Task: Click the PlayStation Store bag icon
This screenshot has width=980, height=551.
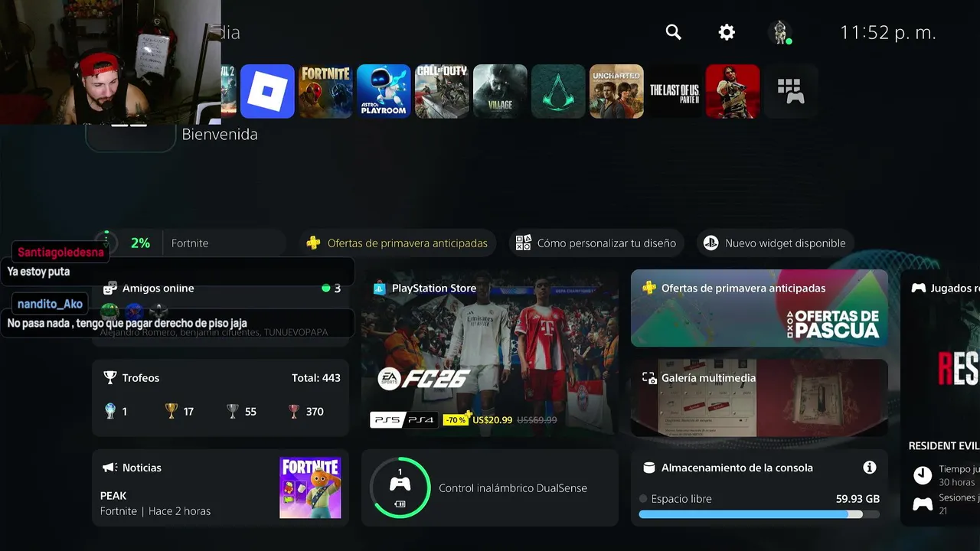Action: (379, 289)
